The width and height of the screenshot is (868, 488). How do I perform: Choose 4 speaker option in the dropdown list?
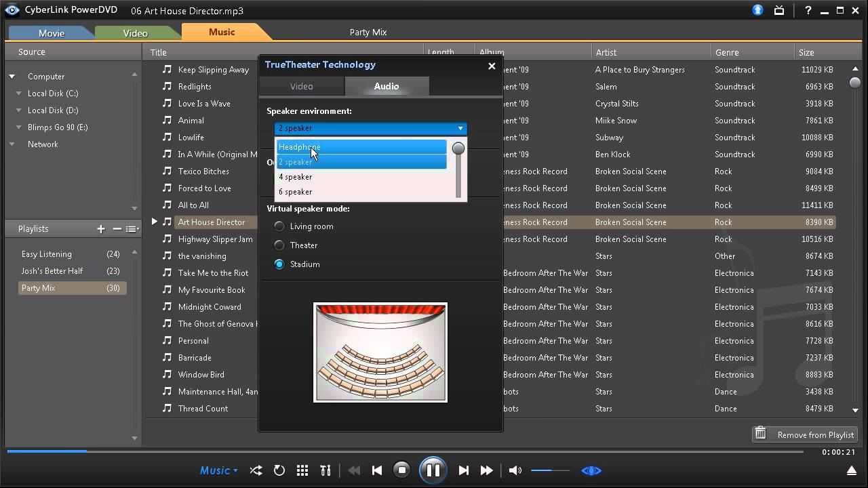click(361, 177)
